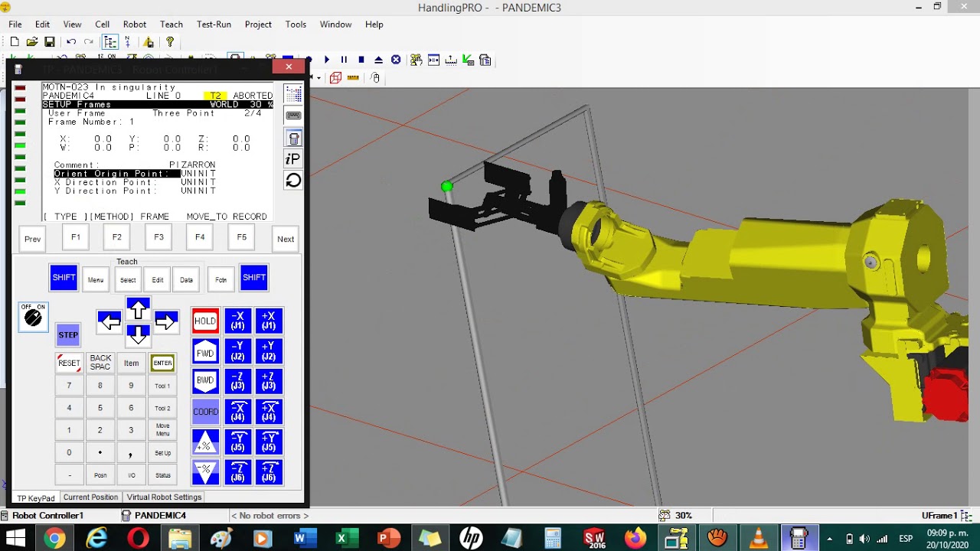Switch to Virtual Robot Settings tab

(x=164, y=497)
